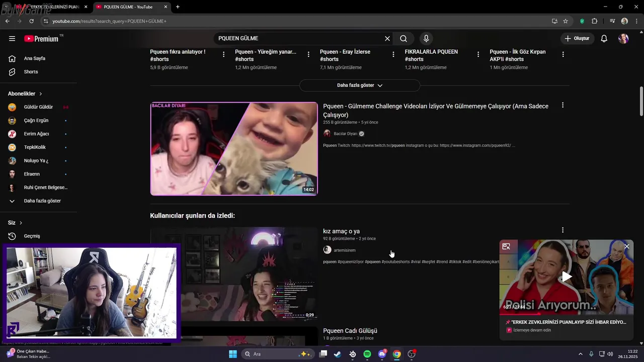Open the YouTube hamburger guide menu
This screenshot has width=644, height=362.
coord(12,39)
